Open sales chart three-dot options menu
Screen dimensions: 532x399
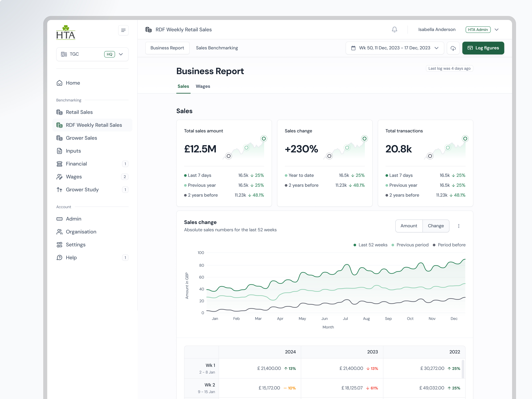pyautogui.click(x=459, y=226)
